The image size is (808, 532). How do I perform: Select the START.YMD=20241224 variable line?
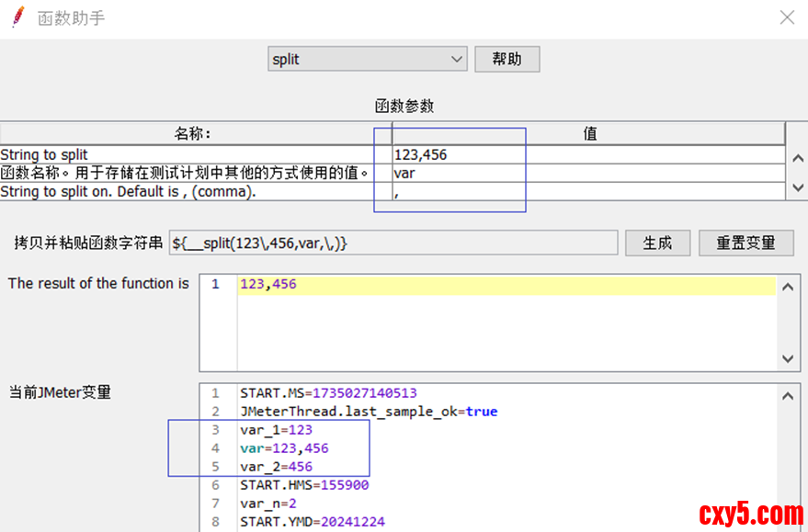313,522
